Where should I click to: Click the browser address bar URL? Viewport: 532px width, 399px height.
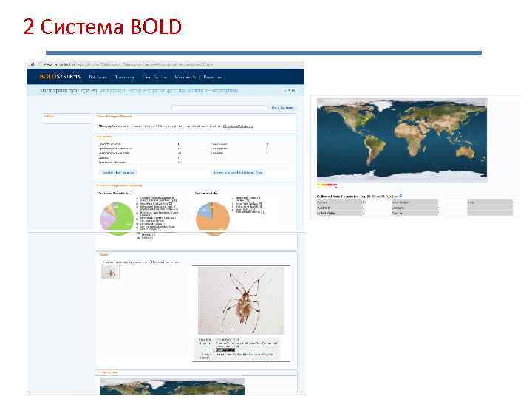point(128,64)
